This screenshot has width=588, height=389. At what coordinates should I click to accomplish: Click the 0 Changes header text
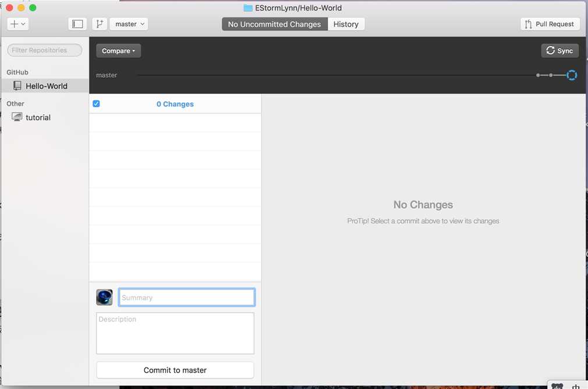click(175, 104)
